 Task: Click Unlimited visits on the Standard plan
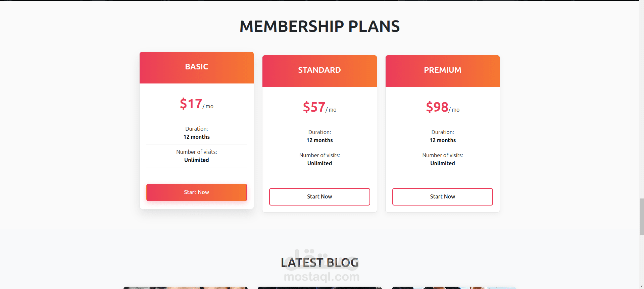319,164
